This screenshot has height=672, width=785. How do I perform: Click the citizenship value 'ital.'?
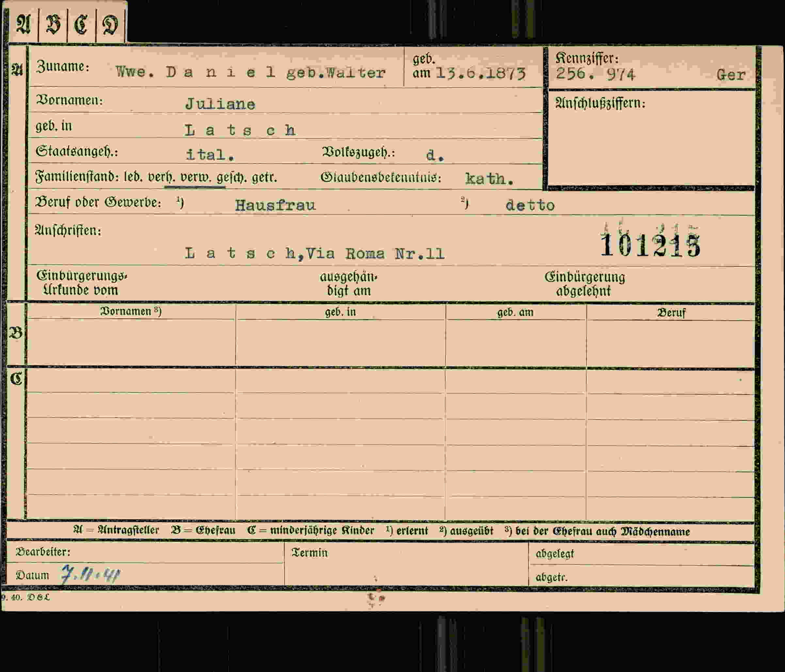(210, 154)
